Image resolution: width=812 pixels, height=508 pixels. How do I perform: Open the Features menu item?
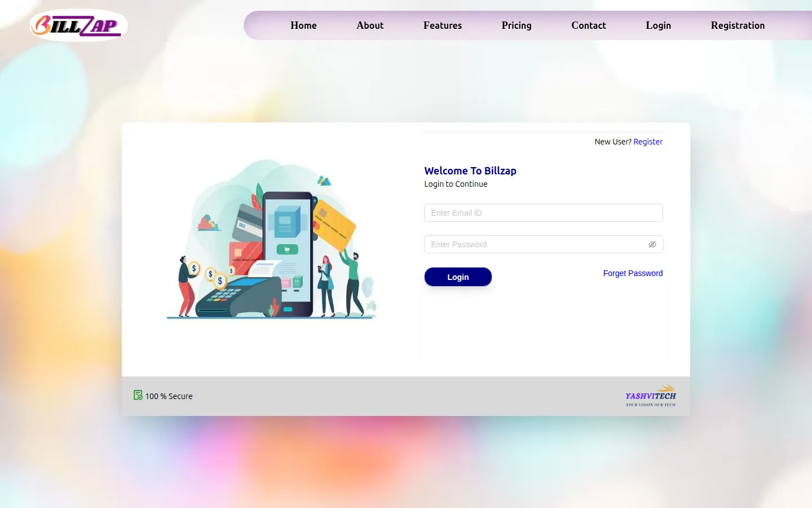[x=443, y=25]
